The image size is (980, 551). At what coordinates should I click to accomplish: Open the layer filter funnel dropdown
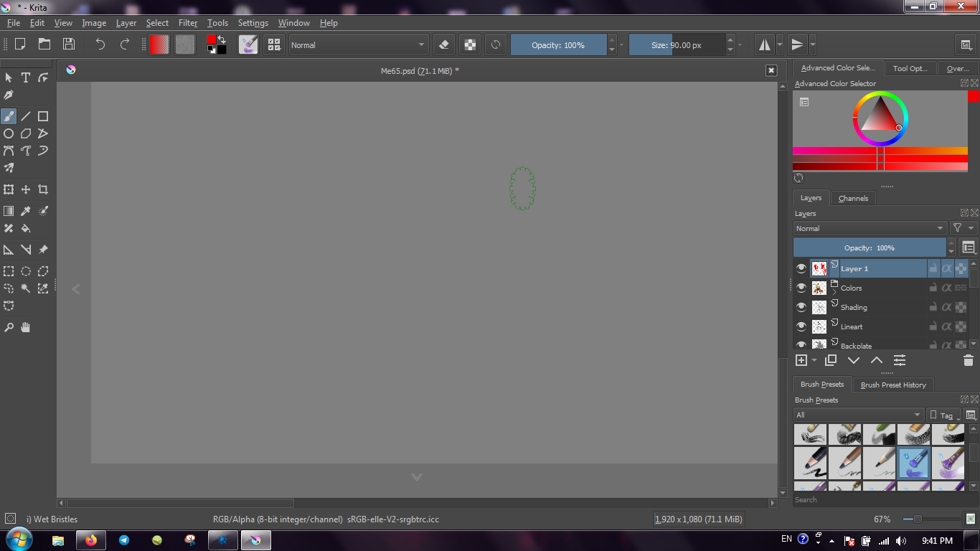pyautogui.click(x=963, y=228)
